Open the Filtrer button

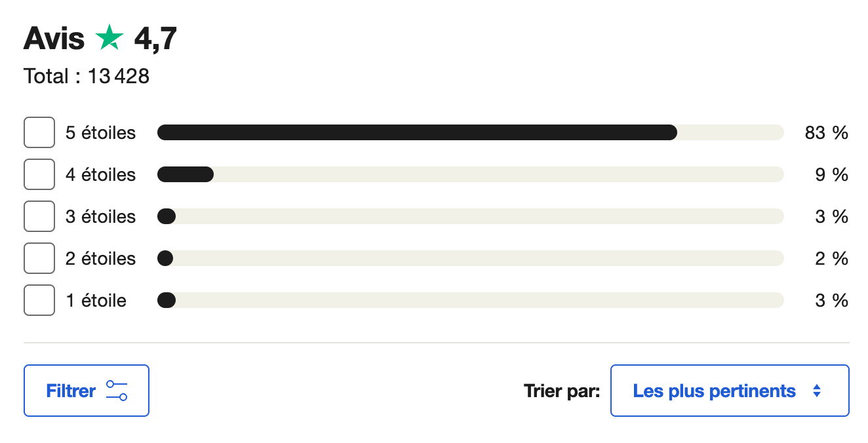[87, 391]
